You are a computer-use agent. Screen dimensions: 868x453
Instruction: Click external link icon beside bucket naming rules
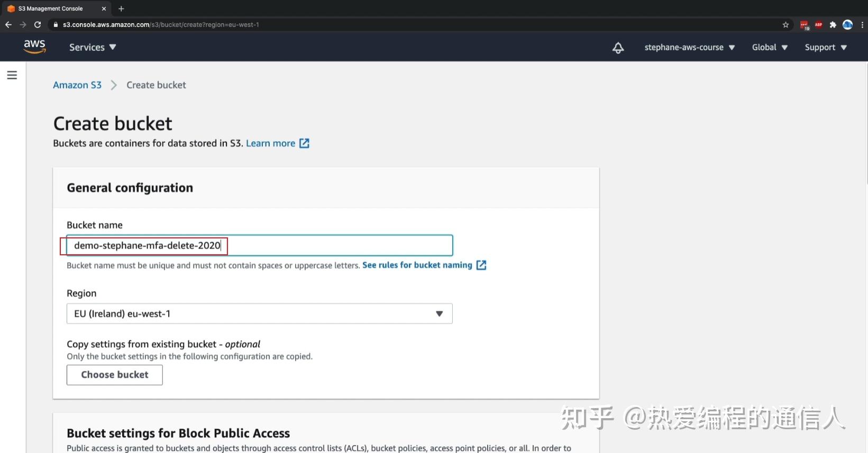tap(481, 265)
